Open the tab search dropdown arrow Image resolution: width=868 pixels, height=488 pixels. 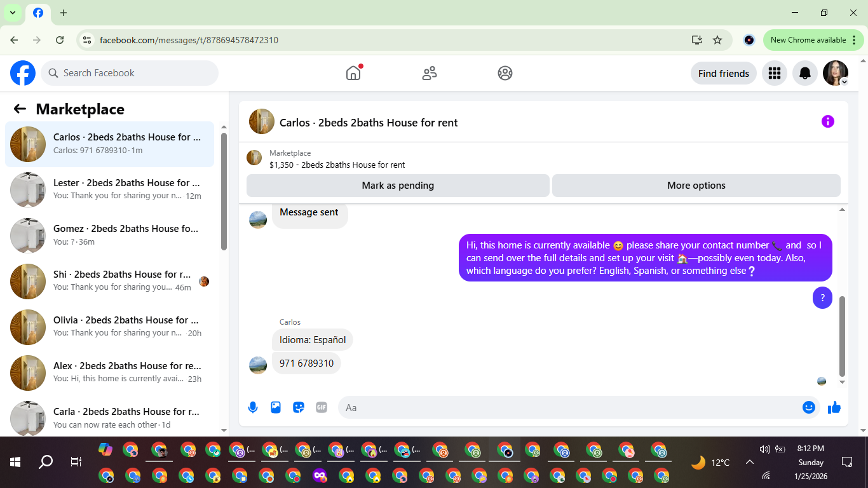click(12, 13)
